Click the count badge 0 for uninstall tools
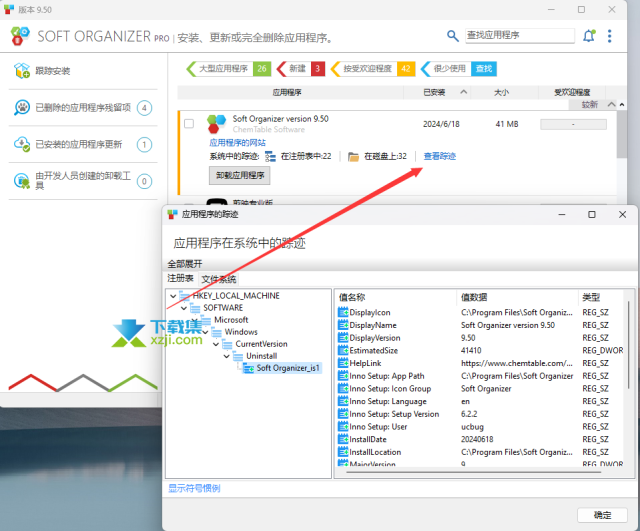This screenshot has height=531, width=640. 144,181
